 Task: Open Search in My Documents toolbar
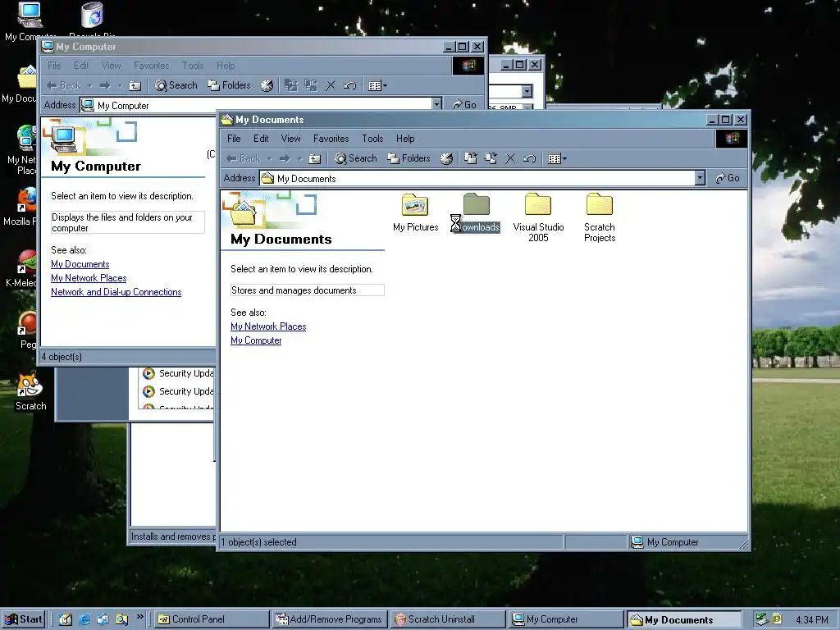click(x=356, y=158)
